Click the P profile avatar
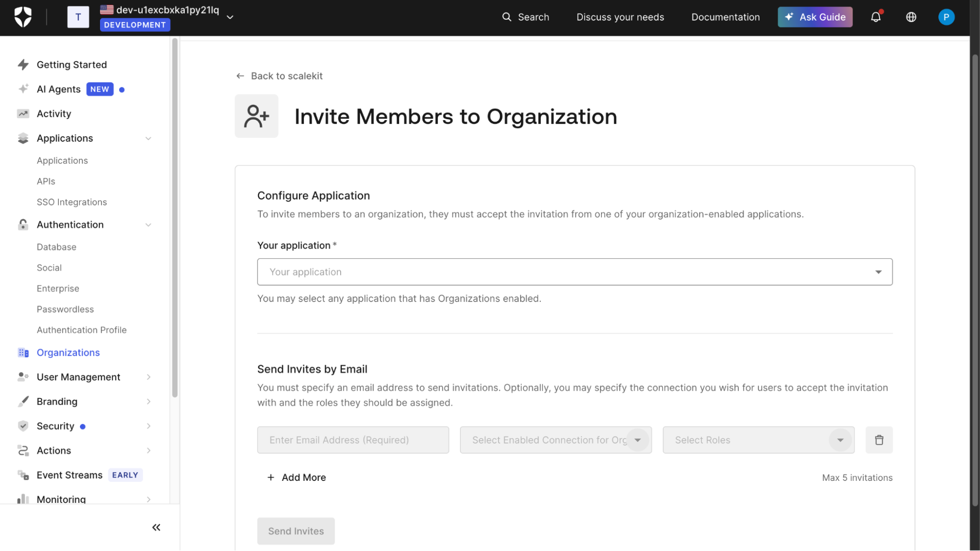This screenshot has height=551, width=980. pos(946,17)
